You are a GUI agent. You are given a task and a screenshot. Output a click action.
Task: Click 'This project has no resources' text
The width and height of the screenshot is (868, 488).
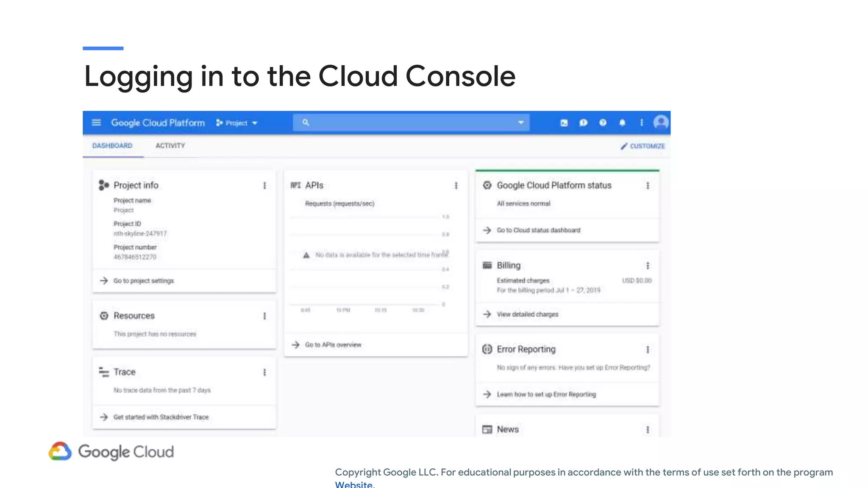(x=155, y=334)
